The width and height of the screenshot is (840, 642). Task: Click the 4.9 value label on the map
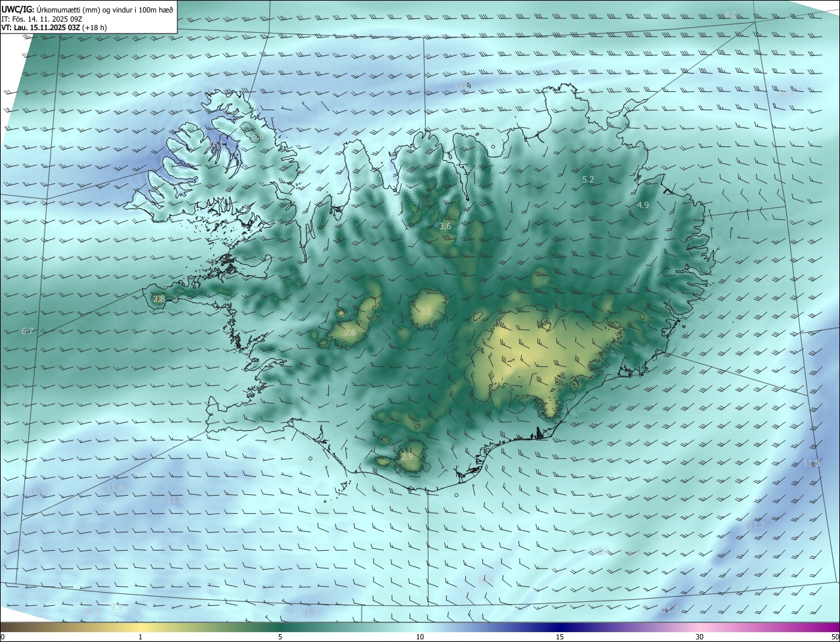pyautogui.click(x=643, y=205)
